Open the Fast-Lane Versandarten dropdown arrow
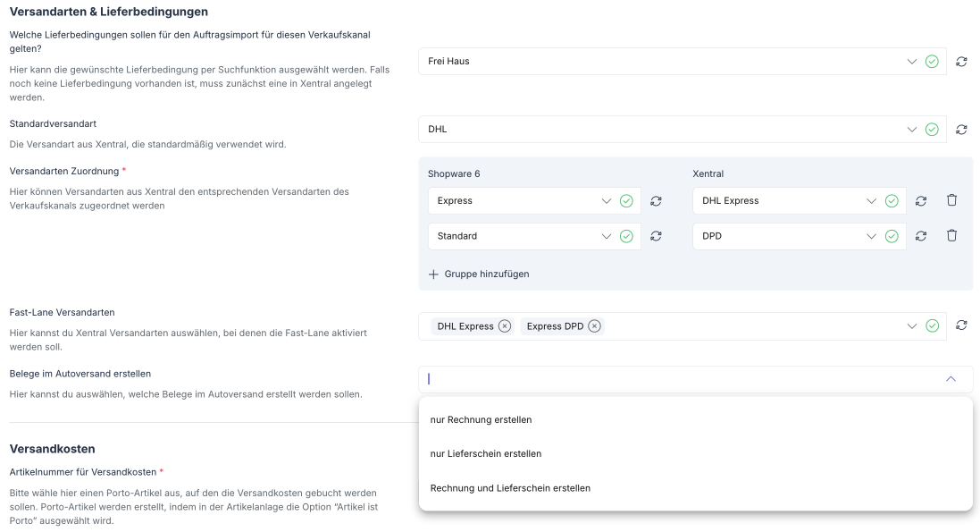980x532 pixels. point(912,326)
